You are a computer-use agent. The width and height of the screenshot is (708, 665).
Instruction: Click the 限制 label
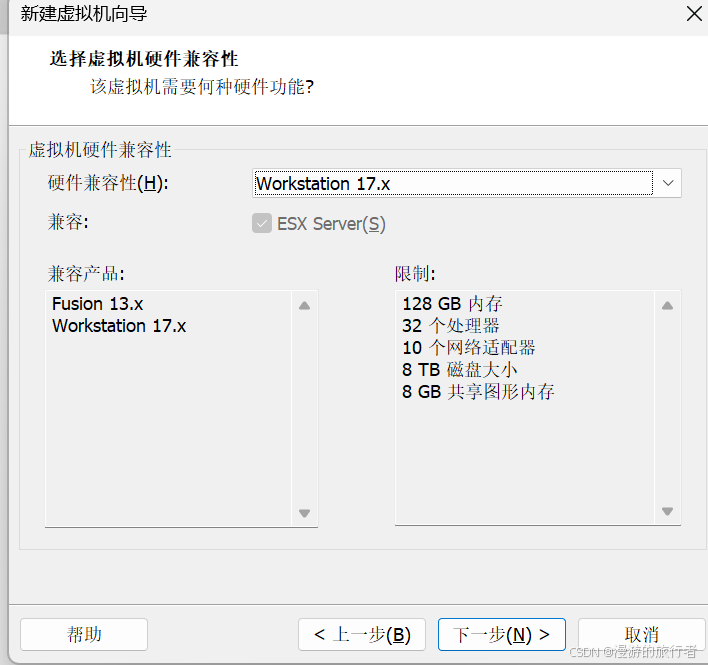point(415,274)
